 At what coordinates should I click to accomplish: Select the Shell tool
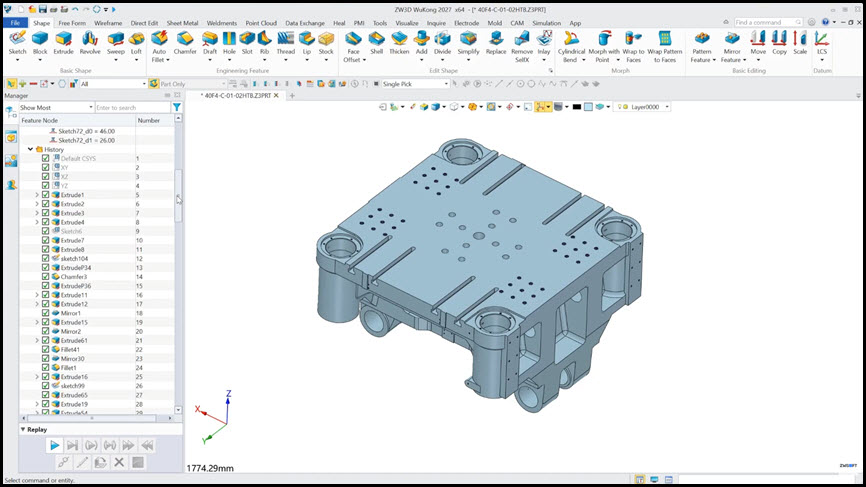click(377, 43)
